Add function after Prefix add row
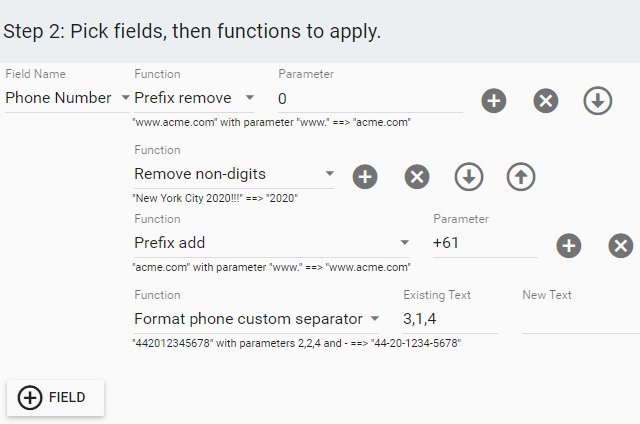Screen dimensions: 640x424 click(x=569, y=246)
